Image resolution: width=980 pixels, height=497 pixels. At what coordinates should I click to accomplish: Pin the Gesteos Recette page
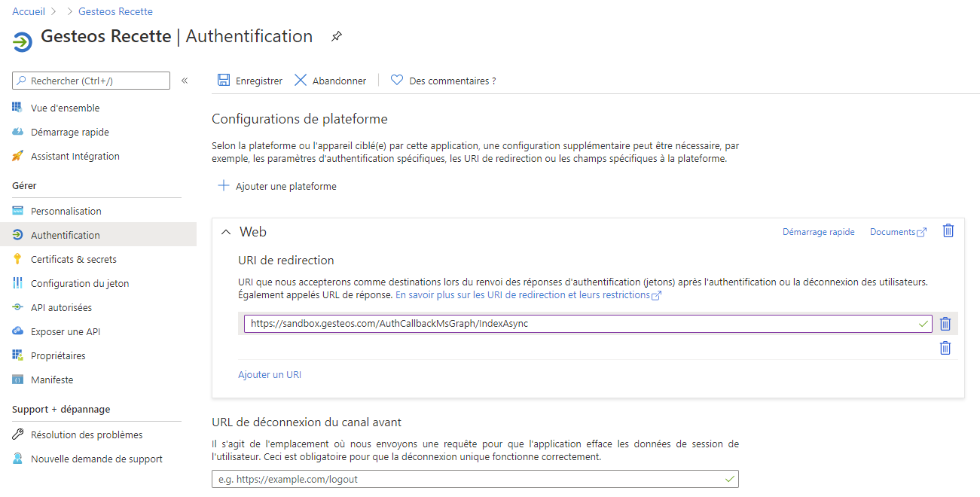[x=337, y=36]
